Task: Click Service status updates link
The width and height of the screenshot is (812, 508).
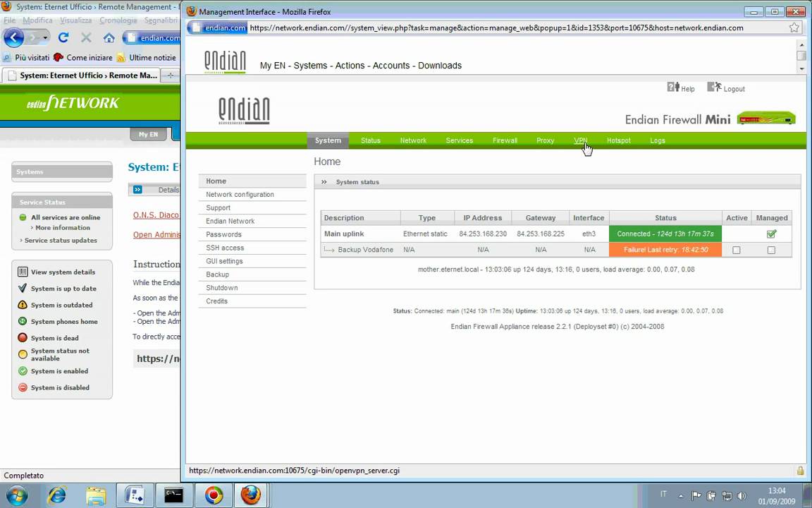Action: click(x=61, y=241)
